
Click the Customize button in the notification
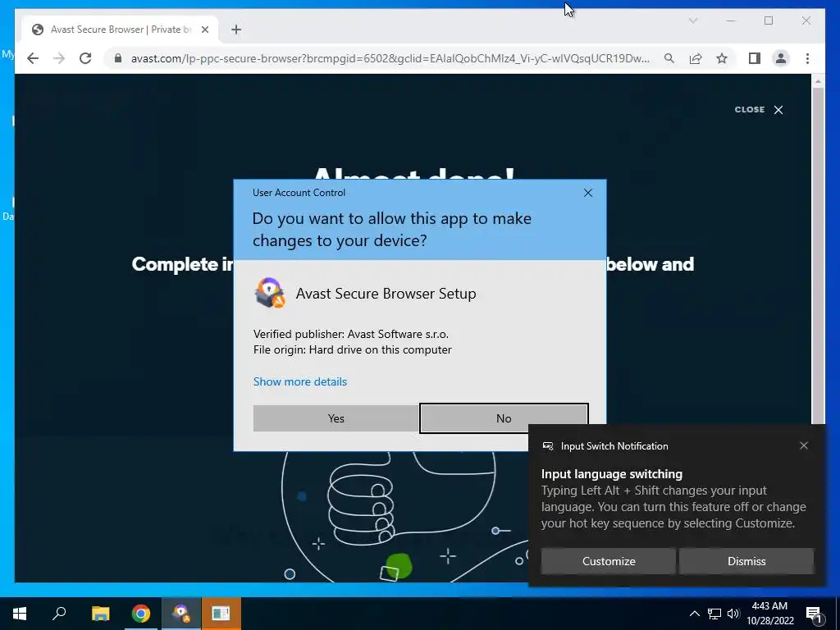click(609, 561)
